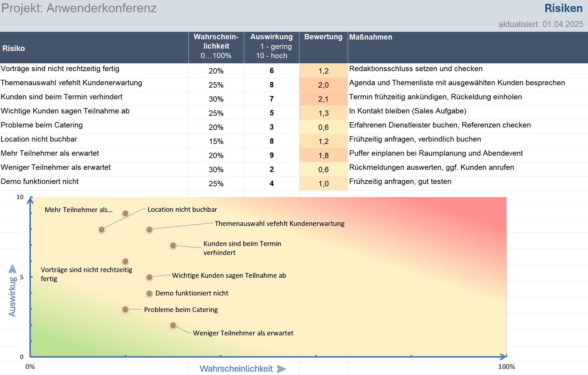Select table cell 'Weniger Teilnehmer als erwartet'
The width and height of the screenshot is (588, 375).
pos(94,169)
